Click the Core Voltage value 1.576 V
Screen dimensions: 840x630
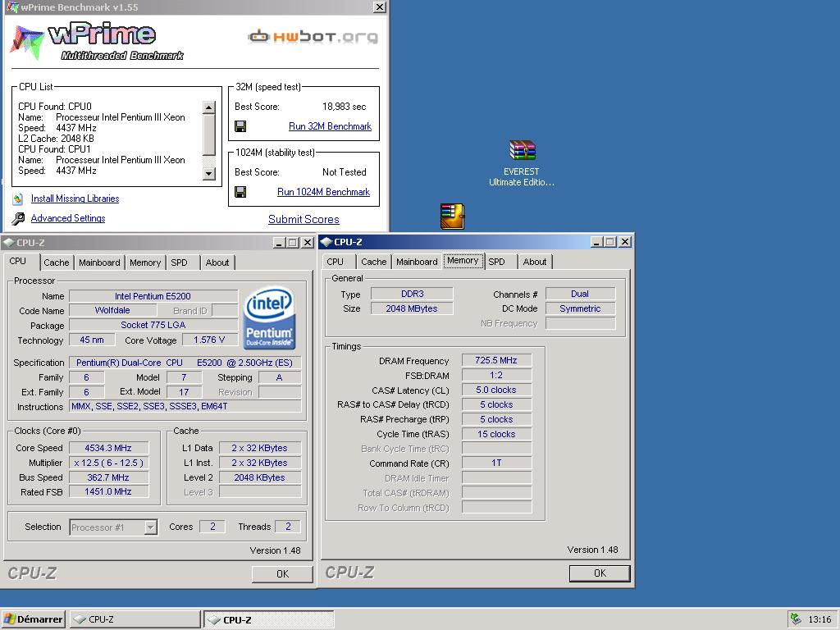click(x=209, y=340)
